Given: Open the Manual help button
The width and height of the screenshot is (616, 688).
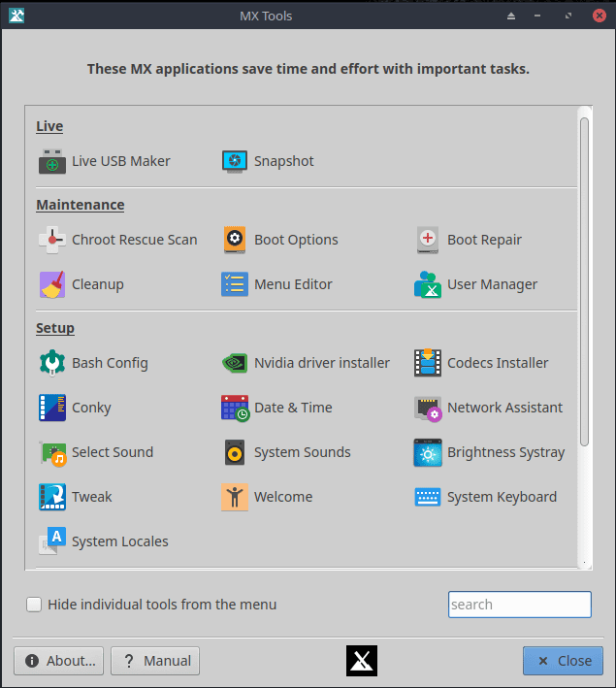Looking at the screenshot, I should [x=155, y=661].
